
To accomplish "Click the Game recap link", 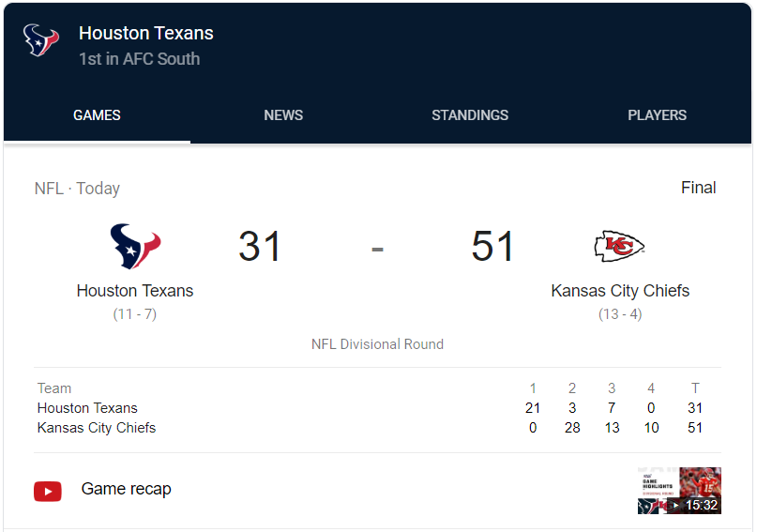I will point(127,489).
